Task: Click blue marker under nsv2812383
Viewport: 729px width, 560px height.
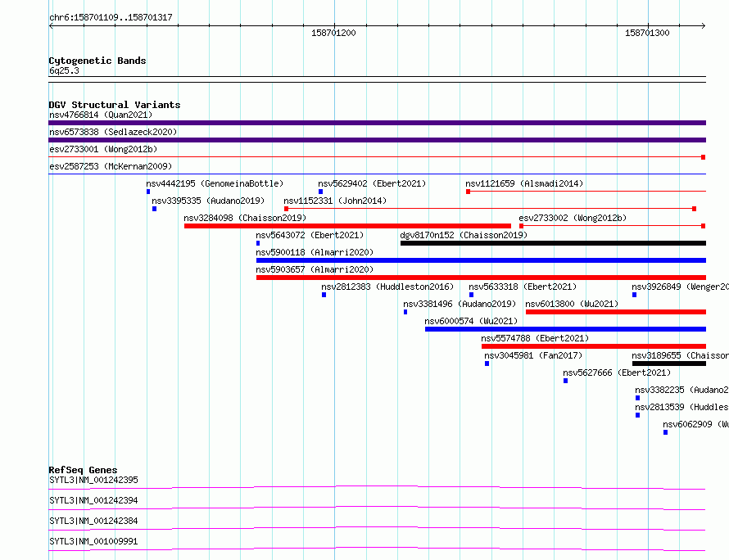Action: coord(324,295)
